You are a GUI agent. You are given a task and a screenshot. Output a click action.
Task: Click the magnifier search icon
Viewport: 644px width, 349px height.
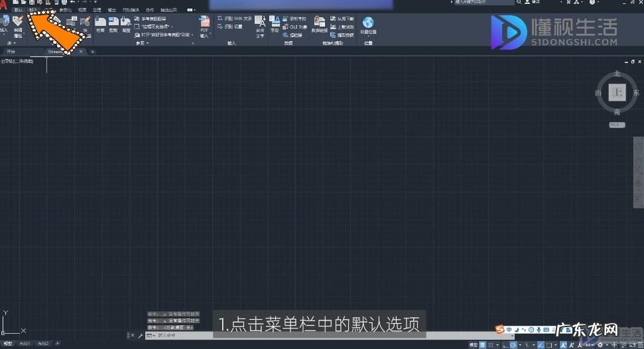pos(519,2)
